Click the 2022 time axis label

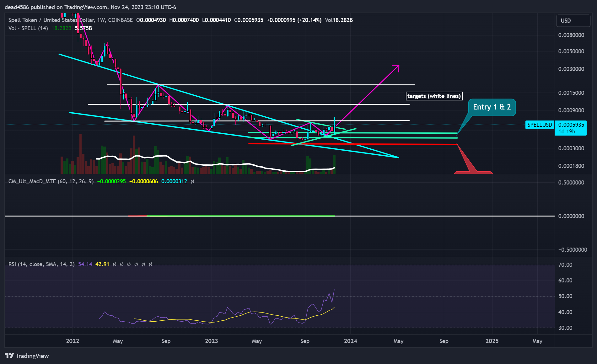[73, 341]
